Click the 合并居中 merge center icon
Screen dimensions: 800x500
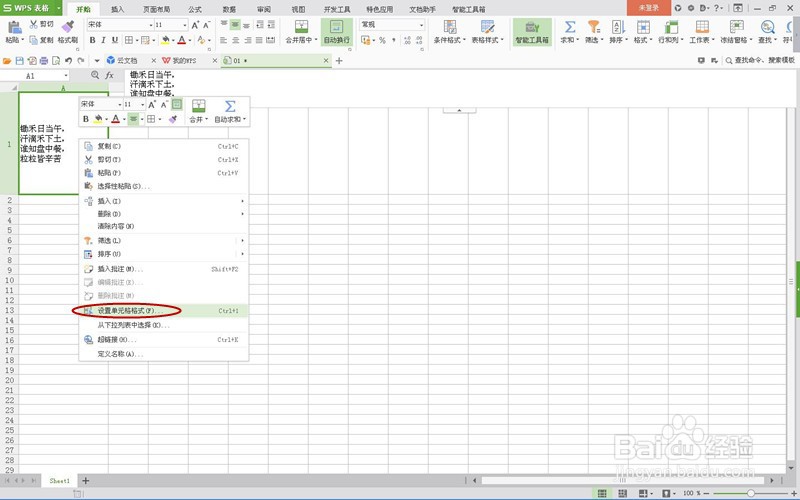[302, 27]
